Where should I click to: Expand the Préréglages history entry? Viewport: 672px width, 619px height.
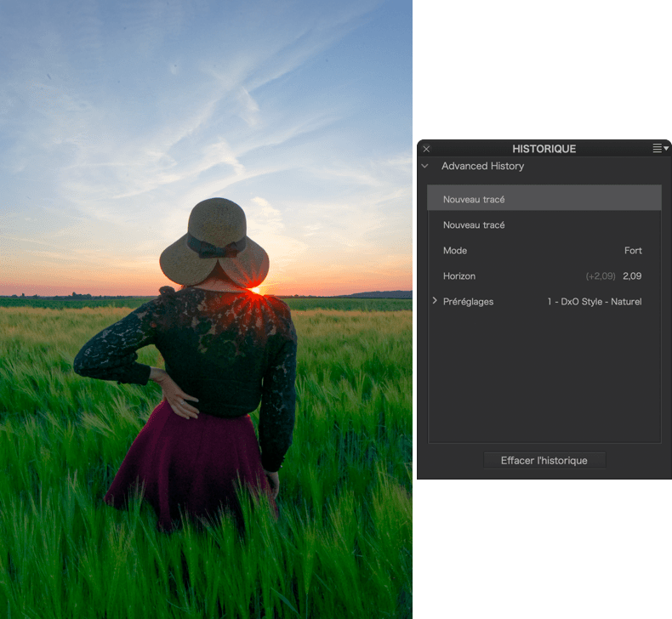click(x=435, y=301)
